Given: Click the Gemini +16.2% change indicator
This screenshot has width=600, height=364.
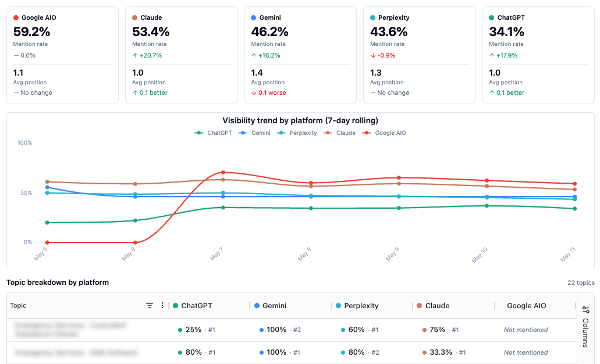Looking at the screenshot, I should coord(265,55).
